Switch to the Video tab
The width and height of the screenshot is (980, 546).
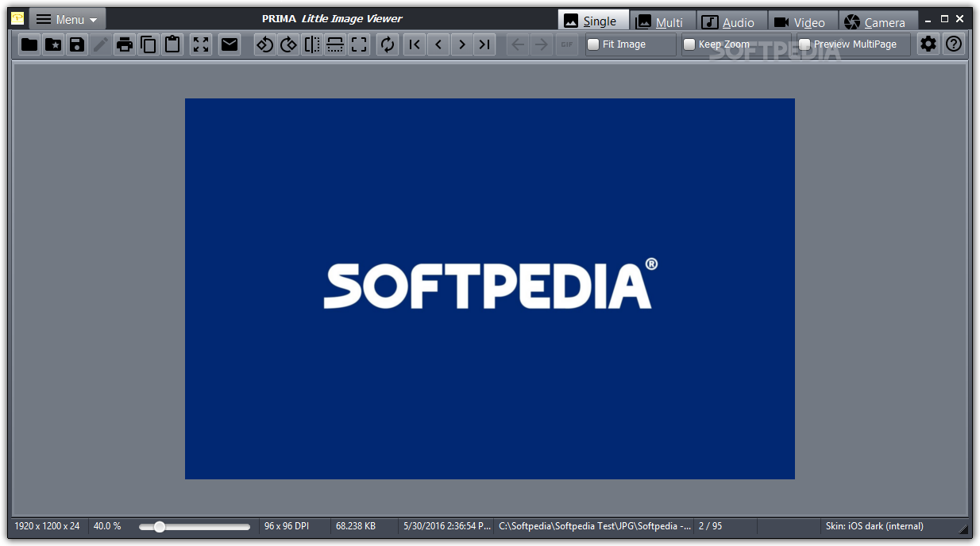[x=802, y=21]
